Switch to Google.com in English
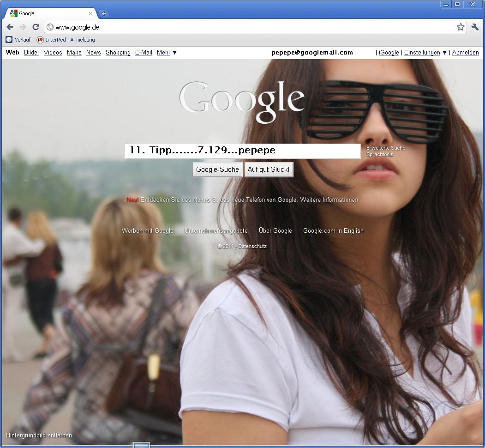 click(333, 230)
